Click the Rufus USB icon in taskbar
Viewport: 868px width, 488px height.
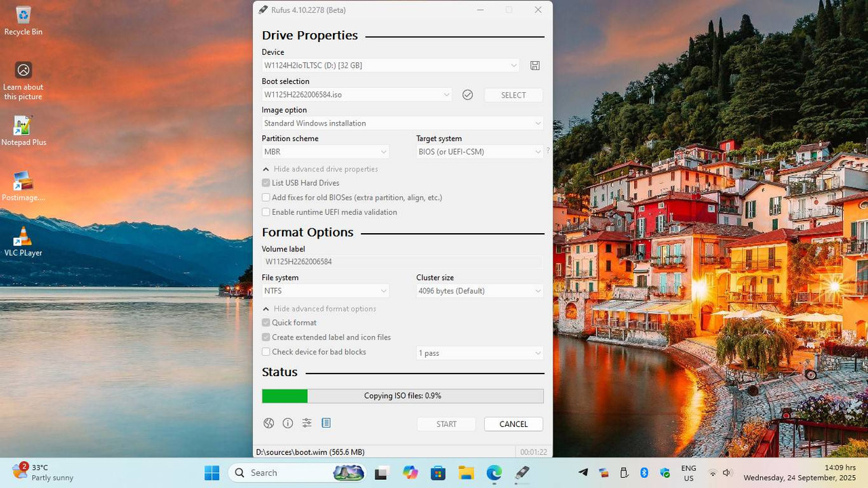tap(522, 472)
